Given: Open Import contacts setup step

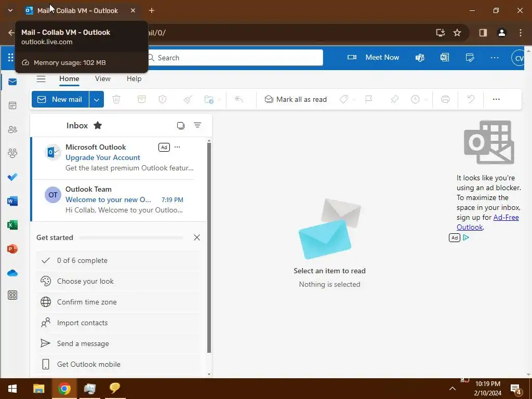Looking at the screenshot, I should (118, 323).
